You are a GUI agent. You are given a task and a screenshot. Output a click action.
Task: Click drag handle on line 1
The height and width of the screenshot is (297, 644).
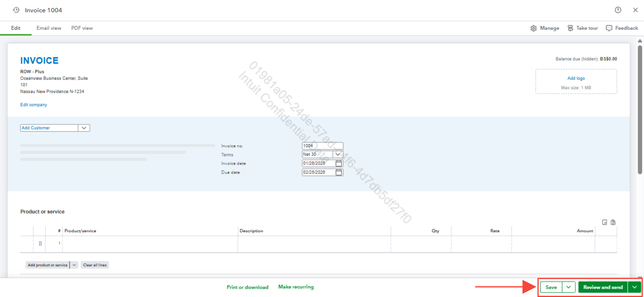pos(40,243)
